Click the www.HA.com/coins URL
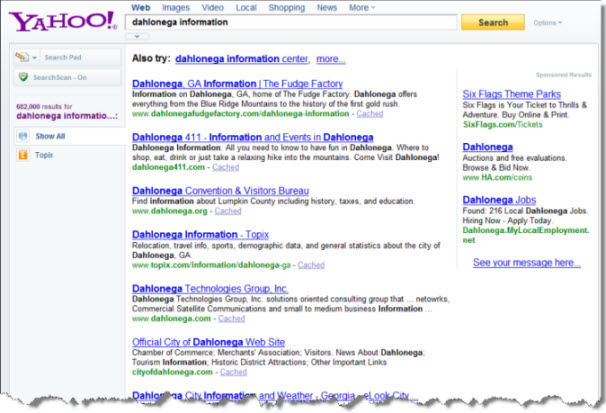 497,177
